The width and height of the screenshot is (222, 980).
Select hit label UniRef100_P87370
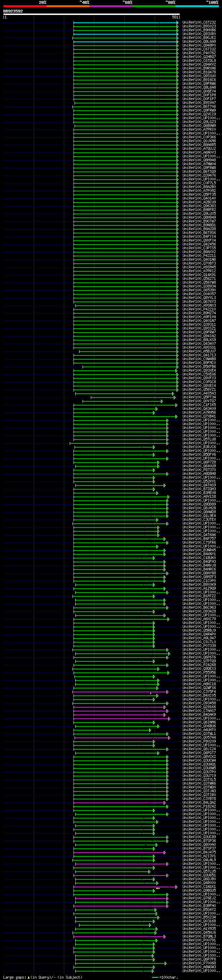pyautogui.click(x=199, y=470)
